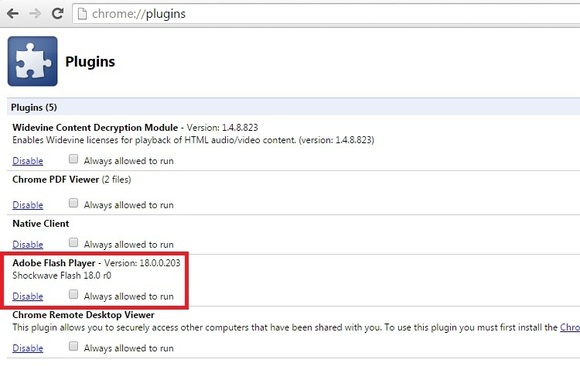Open the Chrome link in Remote Desktop description
The image size is (580, 387).
point(570,327)
